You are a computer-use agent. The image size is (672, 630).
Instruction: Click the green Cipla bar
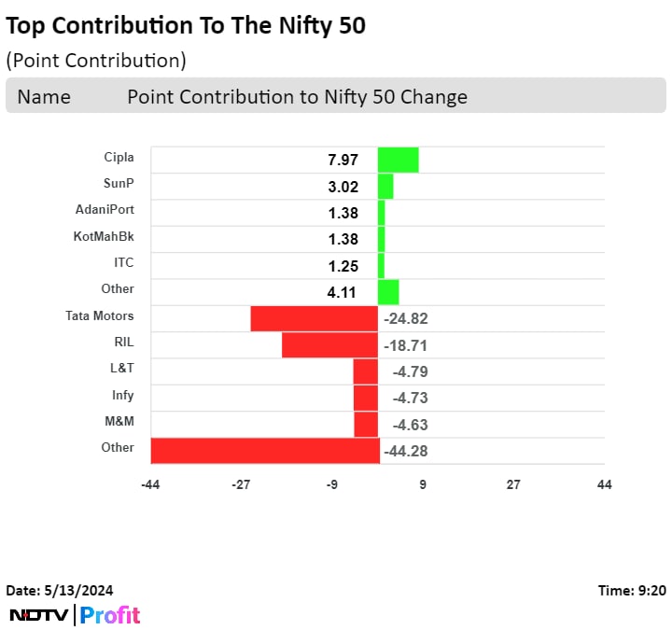(x=398, y=160)
